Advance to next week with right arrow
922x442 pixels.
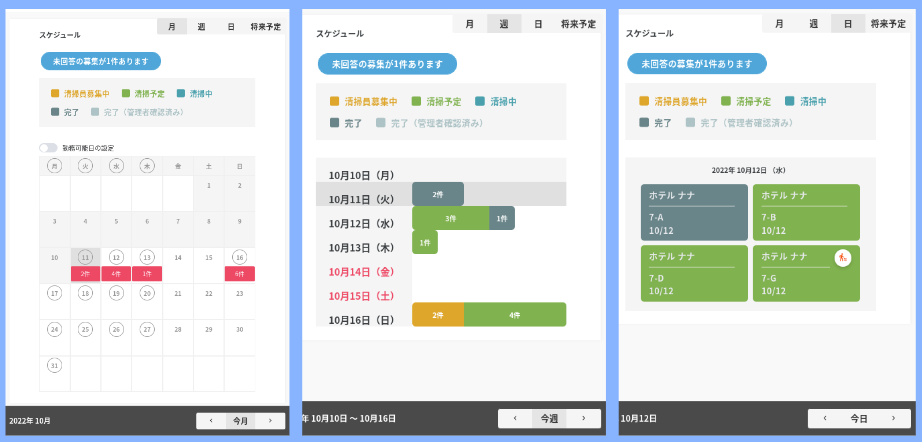point(584,418)
